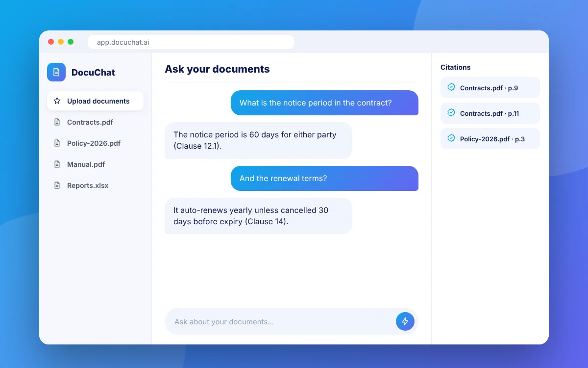Open Manual.pdf from the sidebar

pos(95,164)
